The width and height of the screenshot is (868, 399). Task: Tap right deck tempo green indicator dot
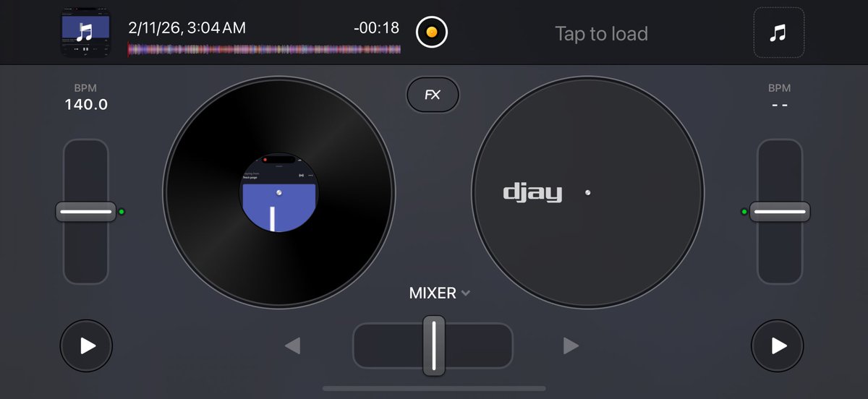tap(744, 212)
